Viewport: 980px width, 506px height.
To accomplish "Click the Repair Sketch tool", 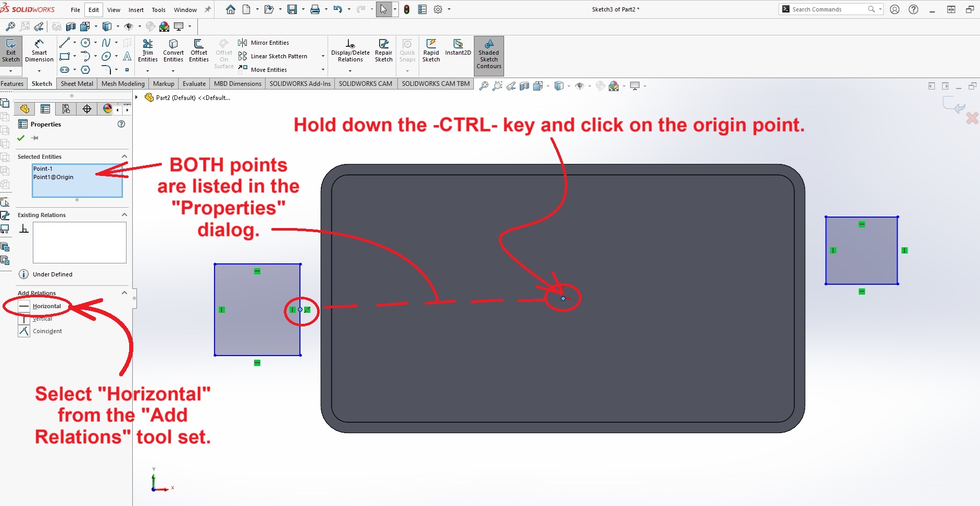I will coord(384,50).
